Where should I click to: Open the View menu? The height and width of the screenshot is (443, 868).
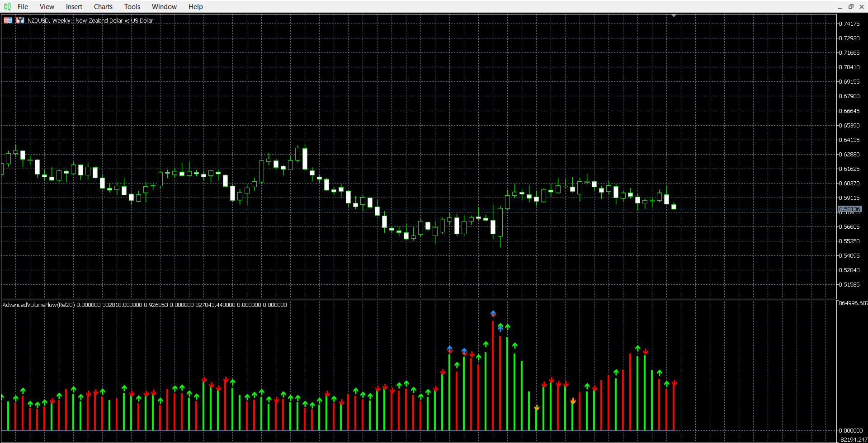tap(47, 7)
